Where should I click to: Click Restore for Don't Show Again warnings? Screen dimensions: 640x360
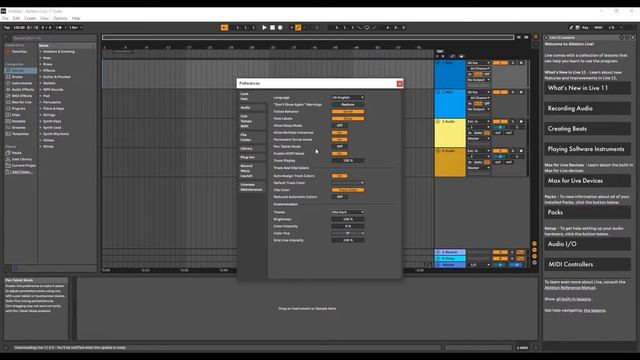[348, 104]
